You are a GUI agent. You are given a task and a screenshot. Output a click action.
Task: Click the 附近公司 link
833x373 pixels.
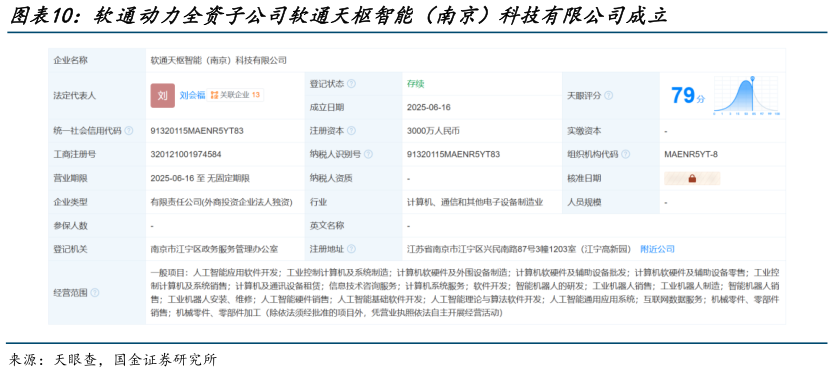(657, 249)
